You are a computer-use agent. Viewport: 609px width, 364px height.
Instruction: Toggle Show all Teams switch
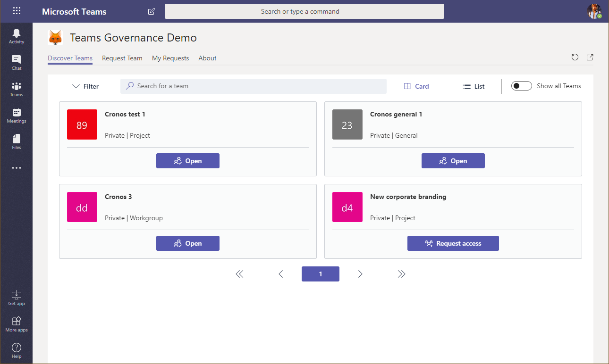[522, 86]
